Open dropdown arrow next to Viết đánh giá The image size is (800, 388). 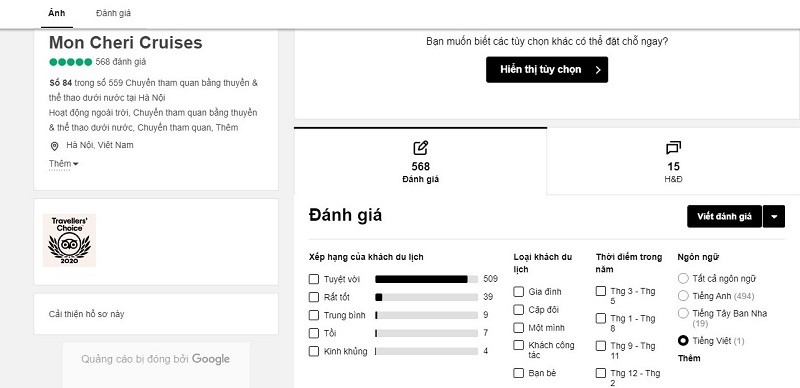coord(774,216)
